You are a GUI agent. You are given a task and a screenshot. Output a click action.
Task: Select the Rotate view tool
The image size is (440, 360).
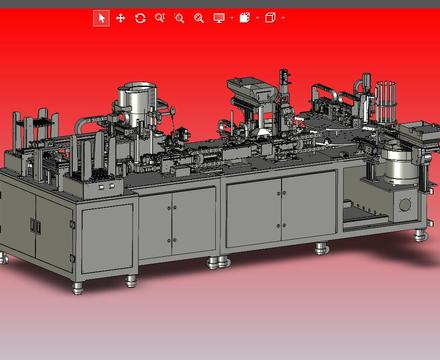click(x=140, y=18)
